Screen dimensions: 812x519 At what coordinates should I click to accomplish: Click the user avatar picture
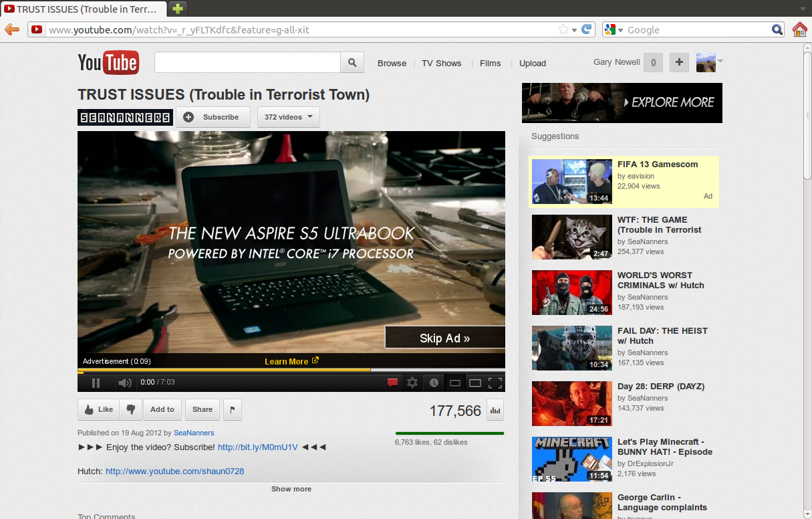pos(706,63)
